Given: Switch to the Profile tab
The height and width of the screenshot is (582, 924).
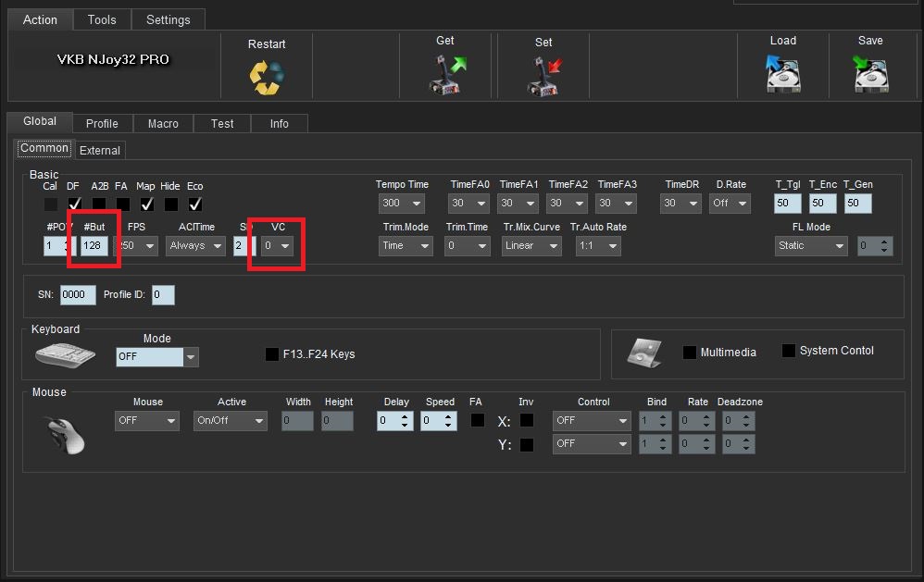Looking at the screenshot, I should tap(102, 123).
